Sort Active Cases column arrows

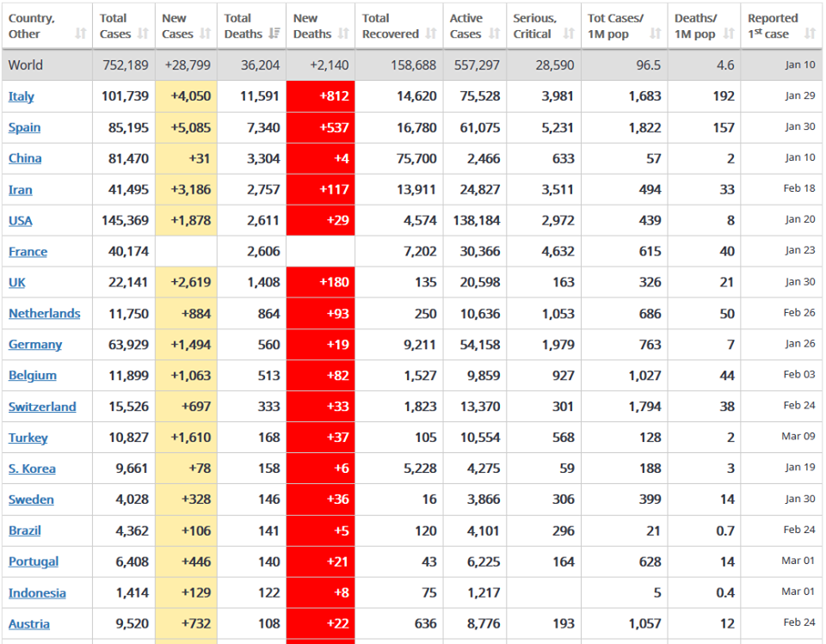[494, 34]
